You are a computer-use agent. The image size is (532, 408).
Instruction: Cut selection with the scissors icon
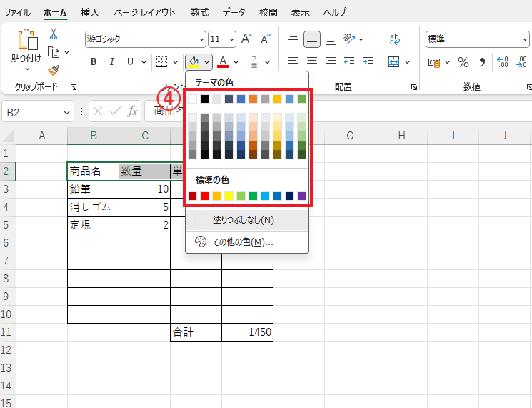[54, 34]
